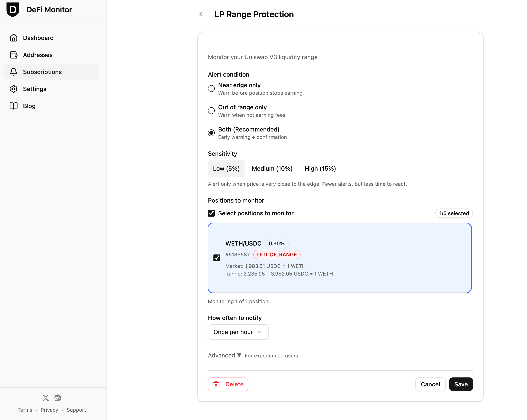Viewport: 527px width, 420px height.
Task: Open the Once per hour dropdown
Action: point(238,332)
